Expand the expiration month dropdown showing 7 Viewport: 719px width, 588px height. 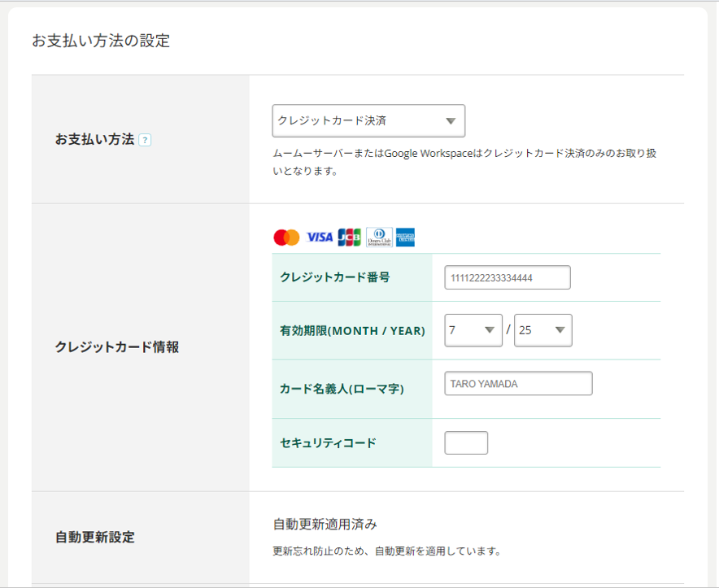click(473, 330)
